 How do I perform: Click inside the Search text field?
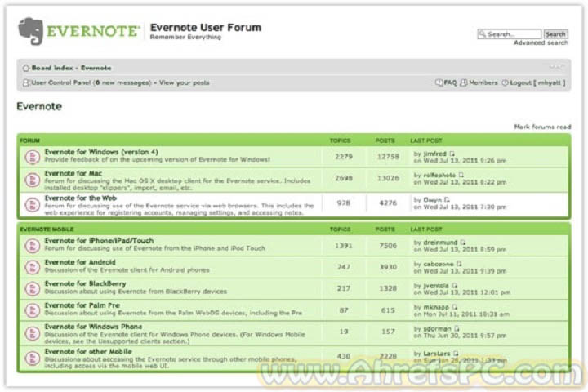click(x=510, y=34)
